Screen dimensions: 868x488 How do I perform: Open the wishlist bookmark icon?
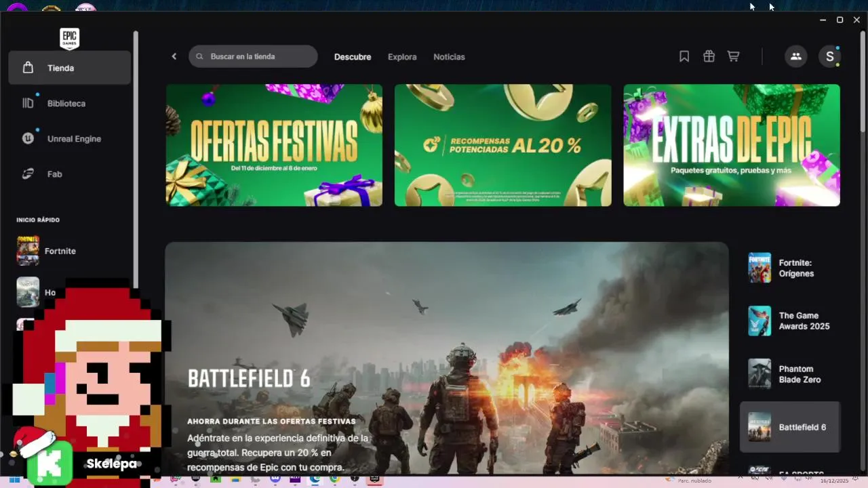coord(684,56)
